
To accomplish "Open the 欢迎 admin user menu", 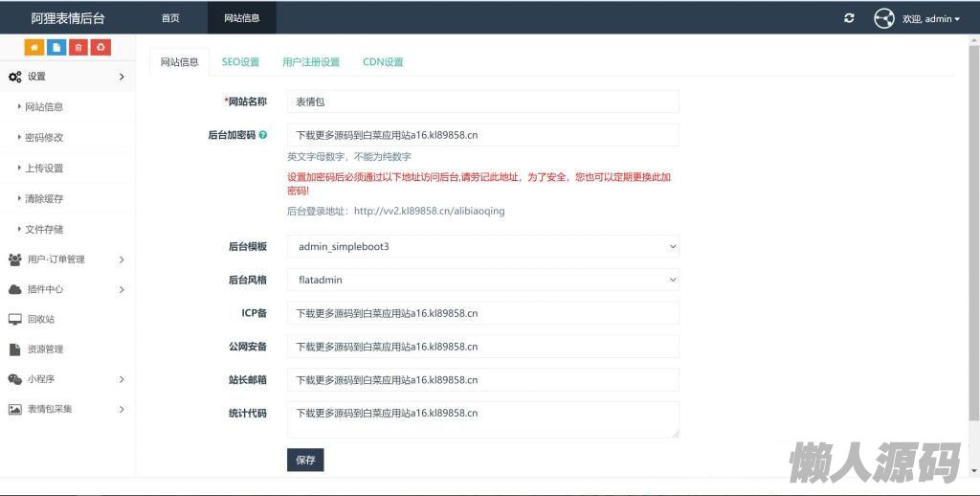I will (x=930, y=19).
